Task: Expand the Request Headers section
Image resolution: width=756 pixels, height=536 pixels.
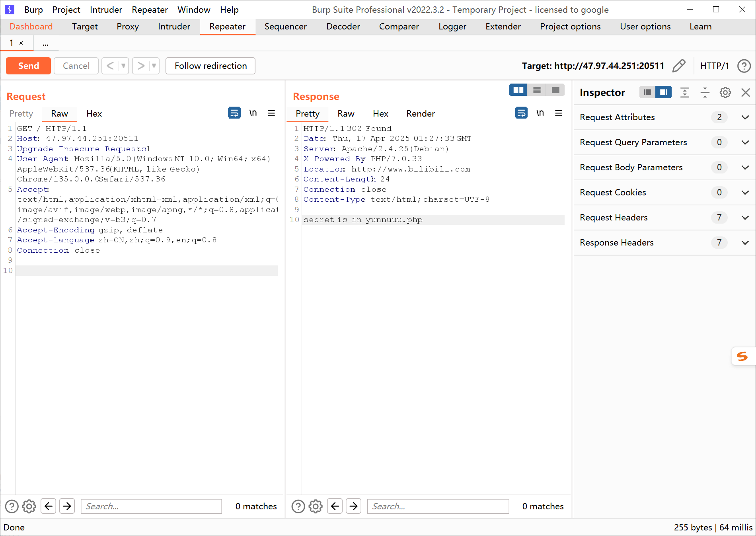Action: (745, 218)
